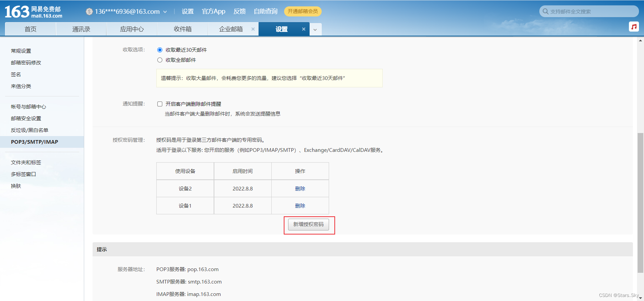Open the tab list chevron dropdown
This screenshot has width=644, height=301.
pyautogui.click(x=315, y=30)
